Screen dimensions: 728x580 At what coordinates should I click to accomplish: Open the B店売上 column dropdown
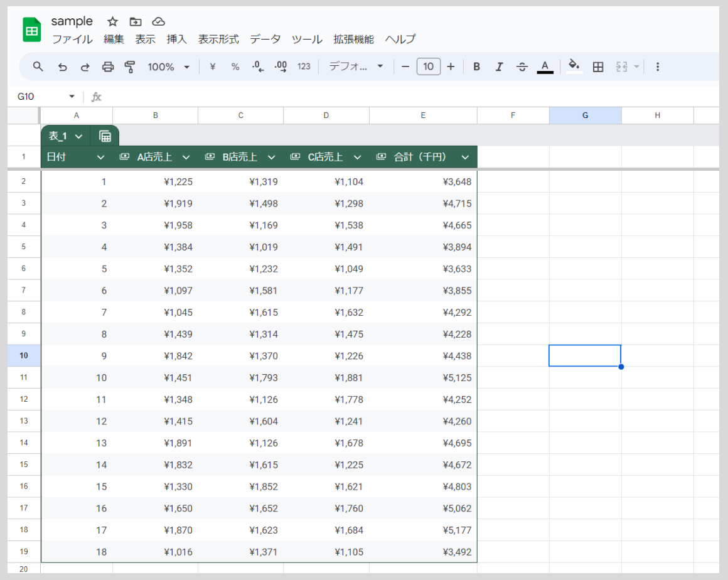click(272, 158)
